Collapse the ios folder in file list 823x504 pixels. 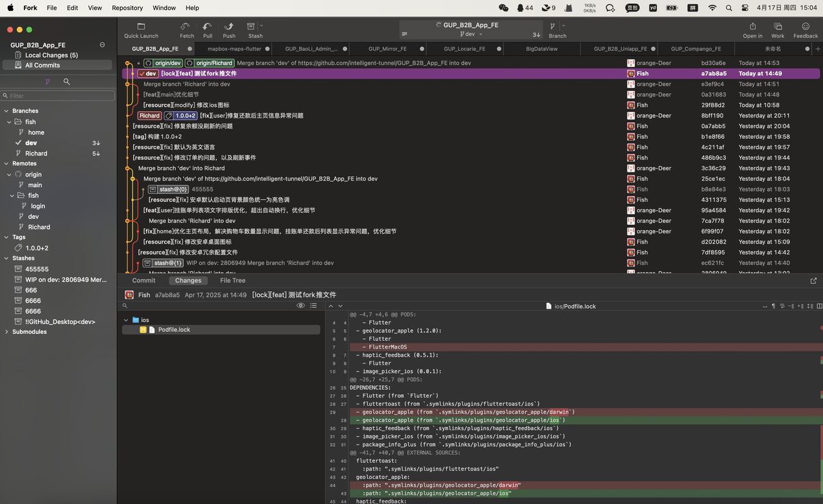click(126, 319)
